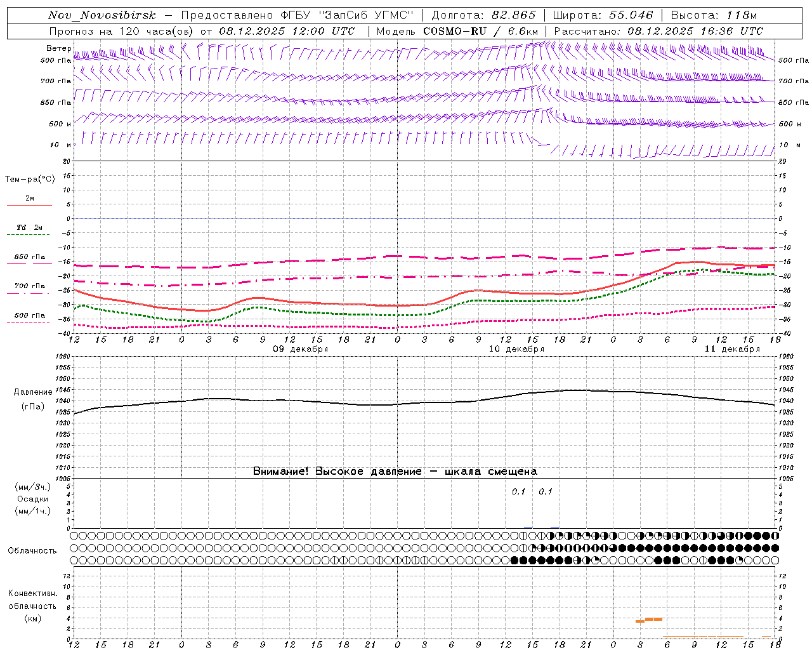Click the 'Осадки' precipitation label
Image resolution: width=812 pixels, height=650 pixels.
(x=33, y=500)
